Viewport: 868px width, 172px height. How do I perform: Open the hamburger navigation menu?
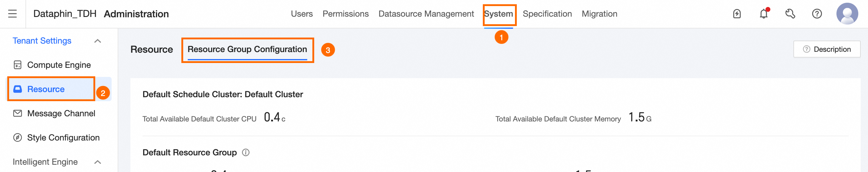tap(12, 14)
